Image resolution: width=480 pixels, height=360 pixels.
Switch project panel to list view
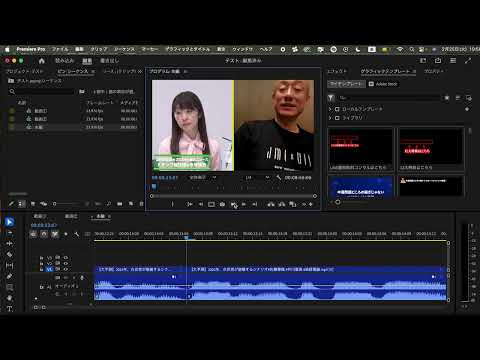(x=22, y=203)
